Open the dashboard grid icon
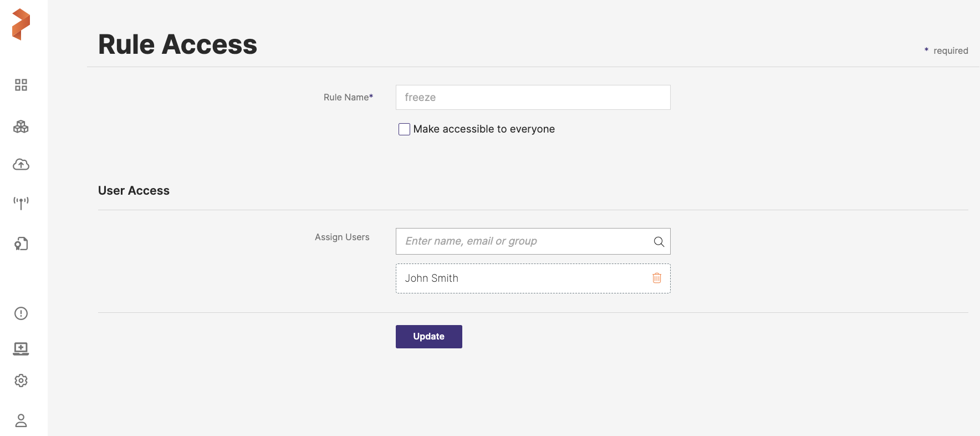Screen dimensions: 980x436 pos(21,85)
